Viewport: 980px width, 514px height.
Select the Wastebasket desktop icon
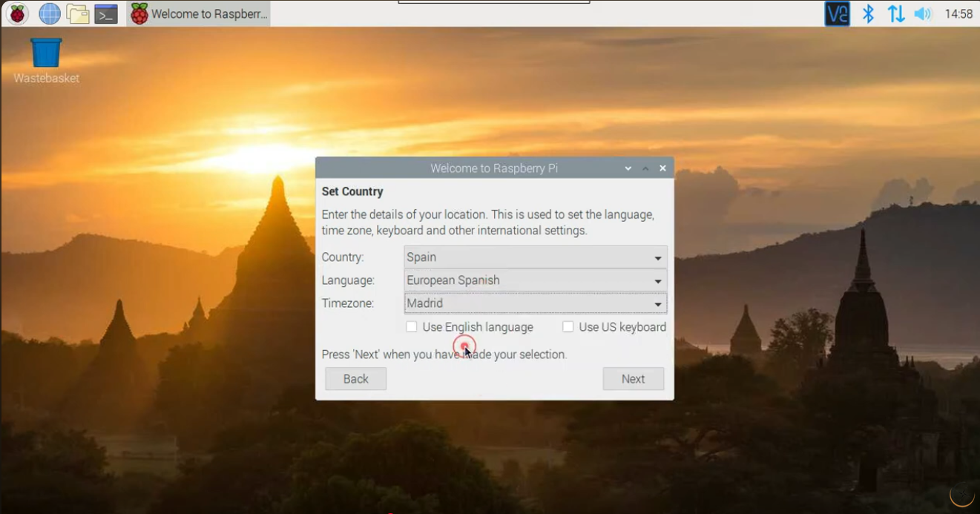click(46, 55)
